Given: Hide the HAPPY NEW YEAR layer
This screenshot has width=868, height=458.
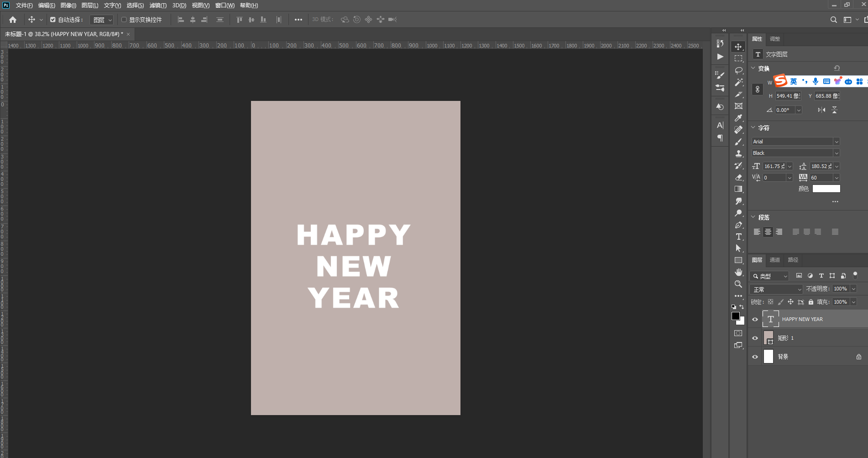Looking at the screenshot, I should pyautogui.click(x=755, y=319).
